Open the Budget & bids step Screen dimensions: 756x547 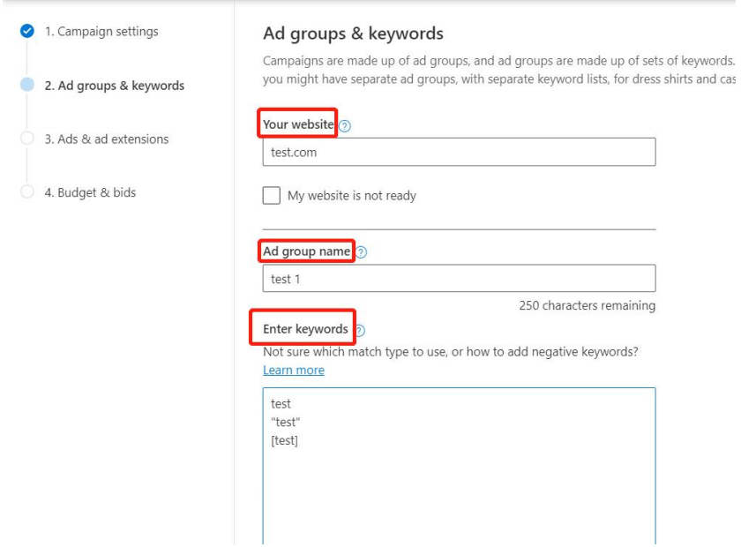(x=91, y=192)
